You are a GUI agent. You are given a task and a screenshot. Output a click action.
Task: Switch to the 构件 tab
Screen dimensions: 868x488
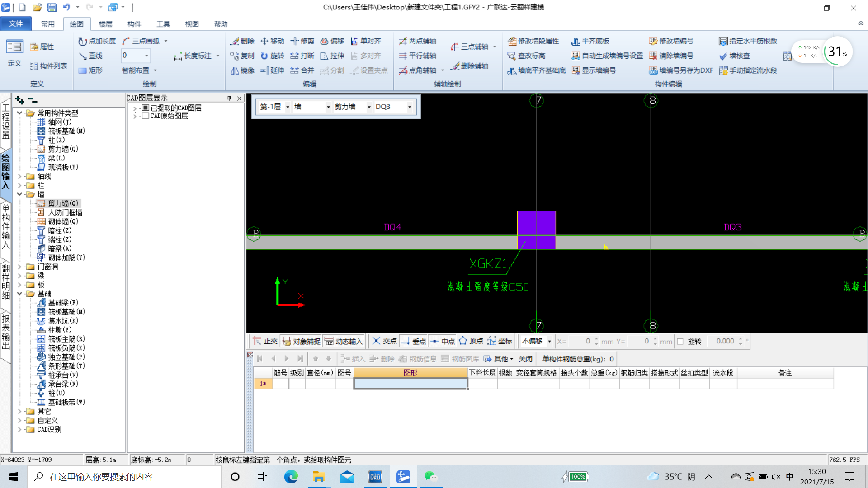[134, 24]
